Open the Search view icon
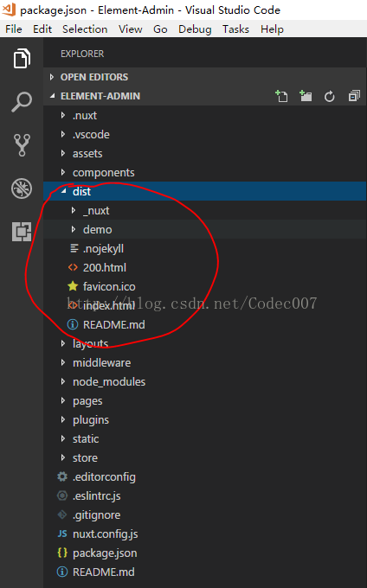367x588 pixels. pos(22,102)
